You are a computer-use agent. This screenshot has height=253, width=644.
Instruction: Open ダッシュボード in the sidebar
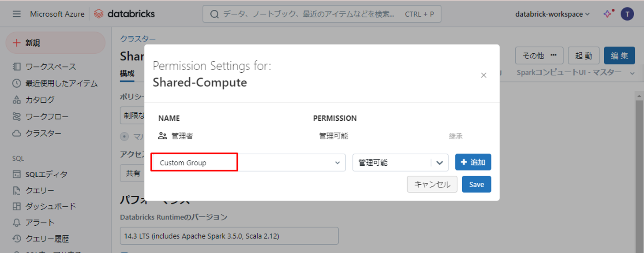tap(50, 206)
